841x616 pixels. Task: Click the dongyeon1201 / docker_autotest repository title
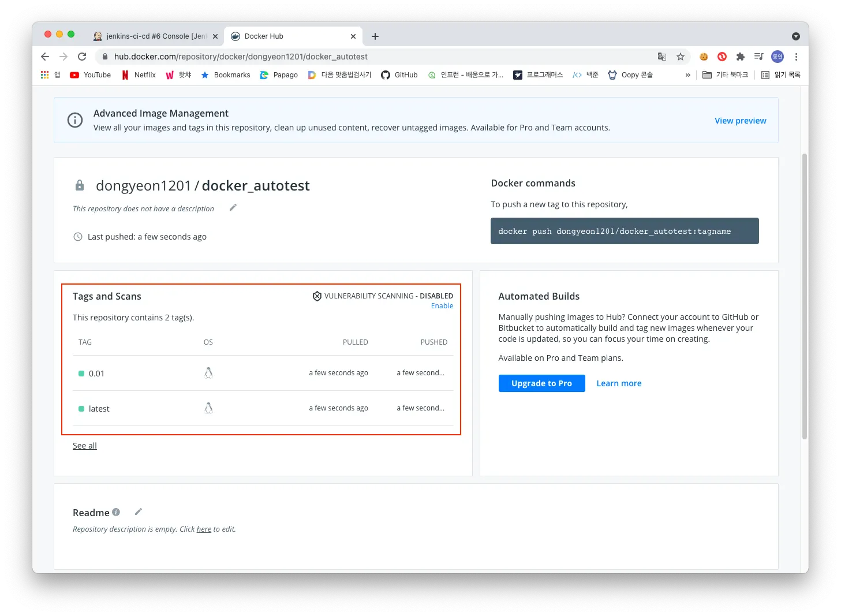203,185
